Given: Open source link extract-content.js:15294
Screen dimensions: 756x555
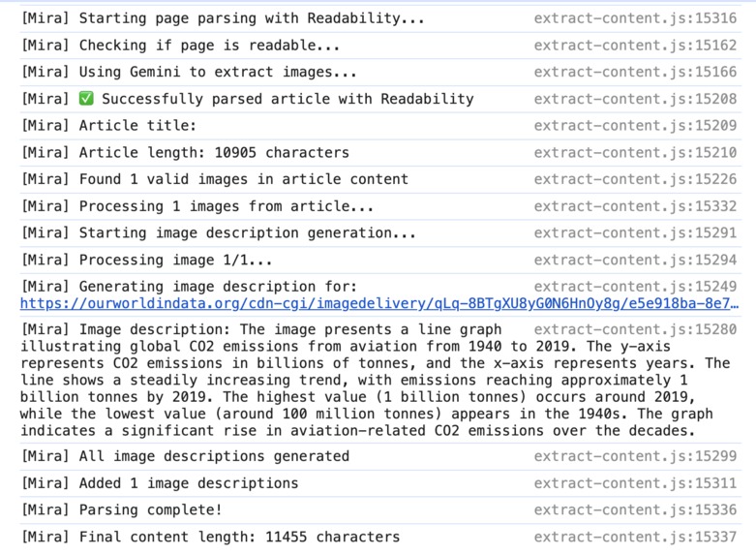Looking at the screenshot, I should pos(635,260).
